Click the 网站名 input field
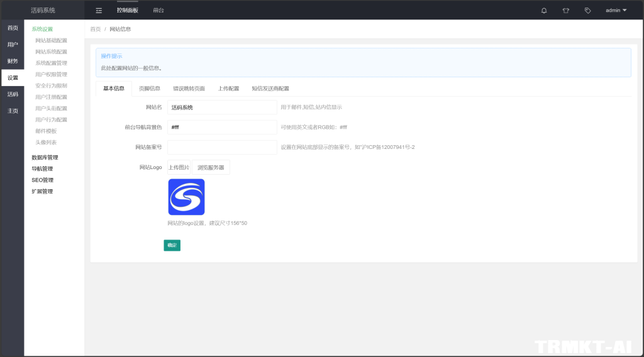Screen dimensions: 644x357 point(222,107)
